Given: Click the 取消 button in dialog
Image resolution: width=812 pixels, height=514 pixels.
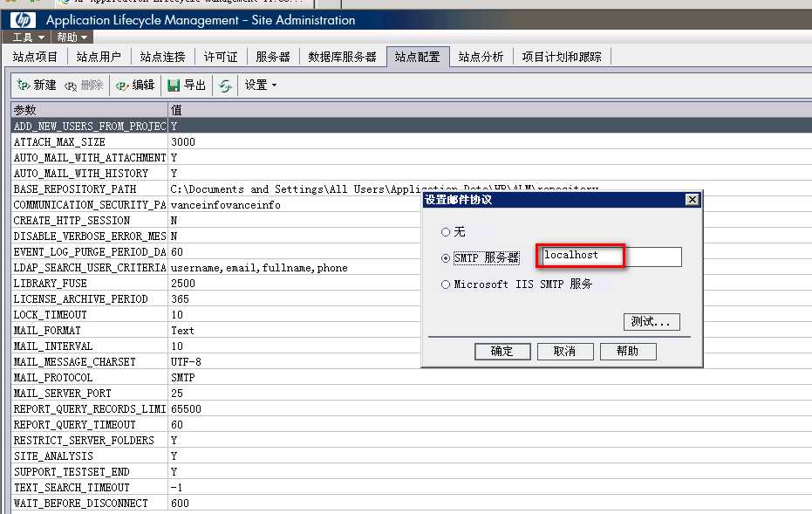Looking at the screenshot, I should (565, 352).
